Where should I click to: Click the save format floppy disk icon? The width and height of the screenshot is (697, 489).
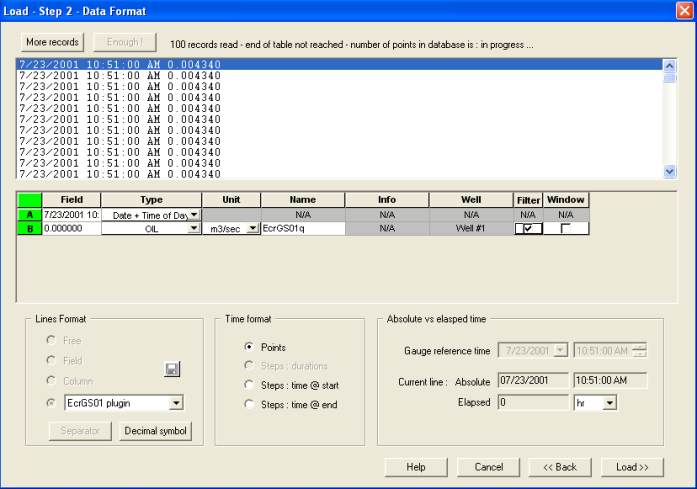coord(172,370)
